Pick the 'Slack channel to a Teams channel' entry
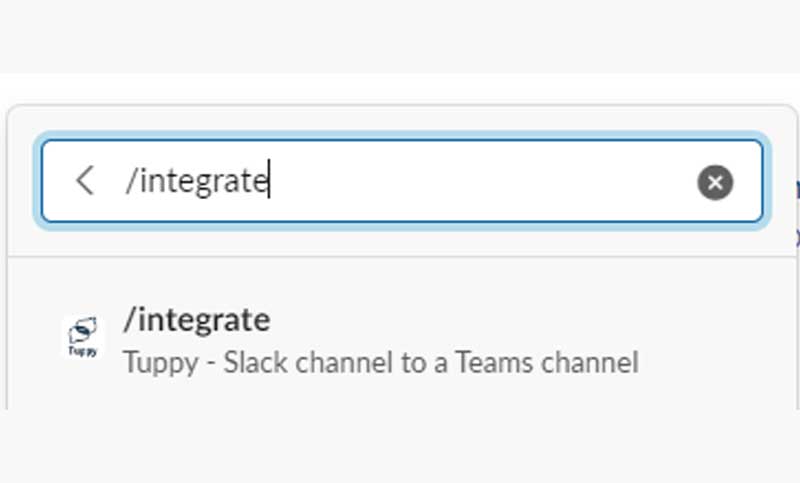 [x=431, y=363]
